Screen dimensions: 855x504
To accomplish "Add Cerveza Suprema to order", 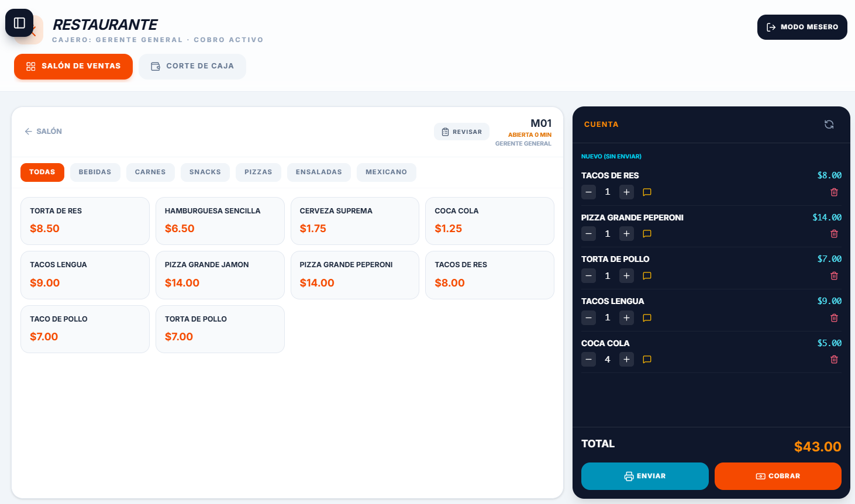I will point(355,221).
